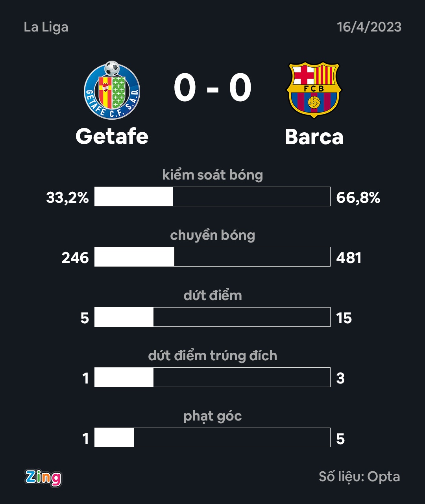Viewport: 425px width, 504px height.
Task: Click the shots-on-target bar under dứt điểm trúng đích
Action: 213,377
